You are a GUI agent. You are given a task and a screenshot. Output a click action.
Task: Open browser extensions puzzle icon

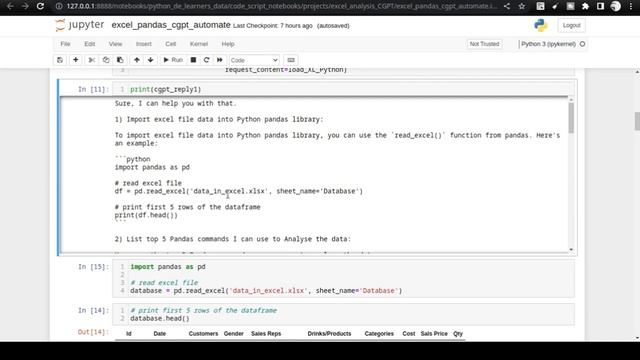point(585,6)
